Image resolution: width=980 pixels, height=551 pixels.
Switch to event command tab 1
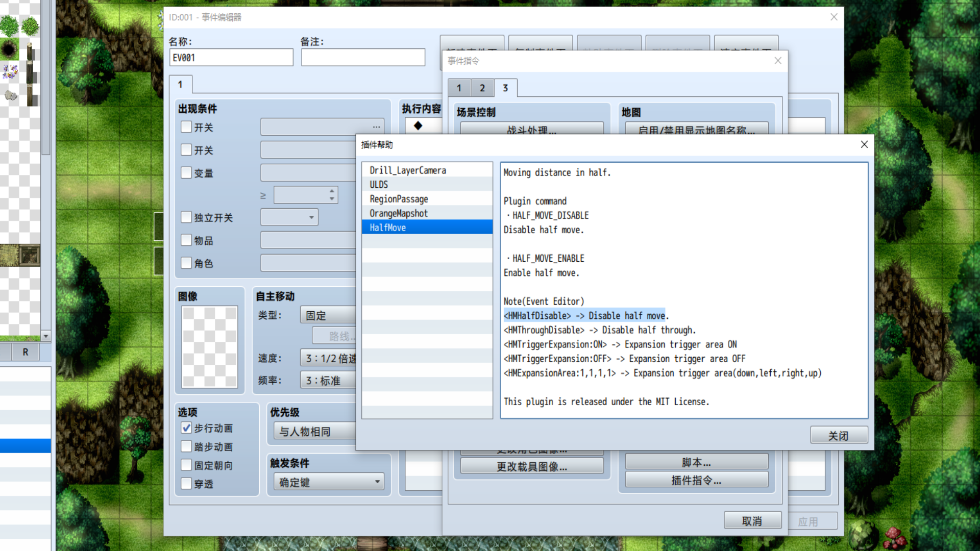click(459, 88)
